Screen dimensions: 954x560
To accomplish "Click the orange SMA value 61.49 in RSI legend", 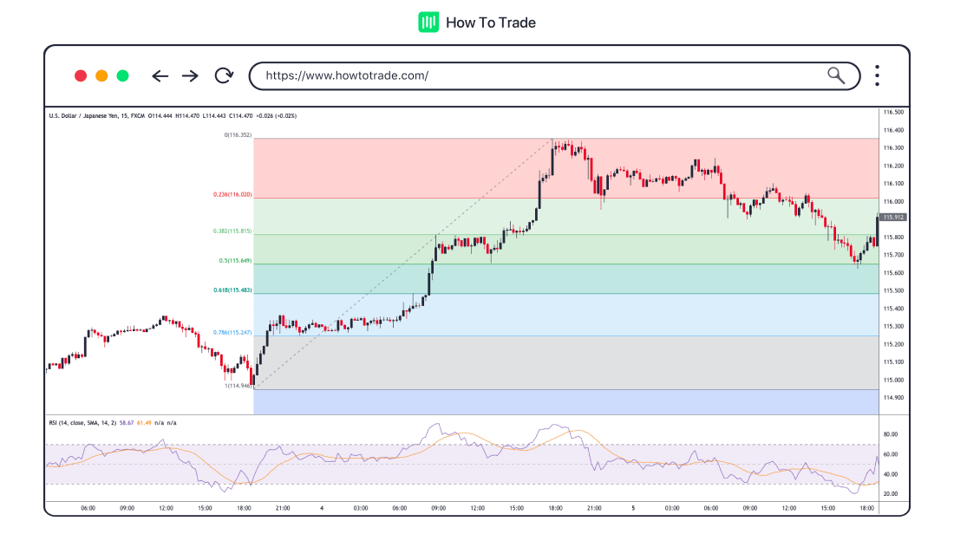I will click(x=144, y=420).
